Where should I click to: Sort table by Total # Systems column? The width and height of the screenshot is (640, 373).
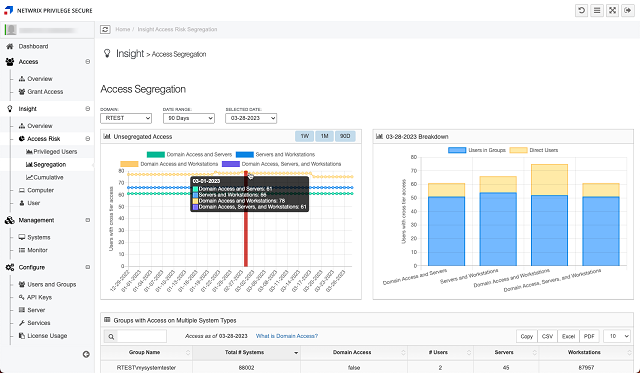(x=246, y=353)
